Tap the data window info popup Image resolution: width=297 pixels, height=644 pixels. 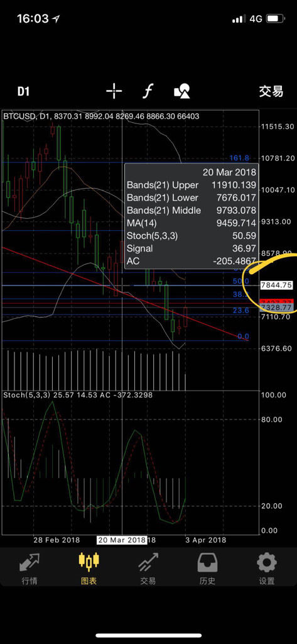click(192, 216)
